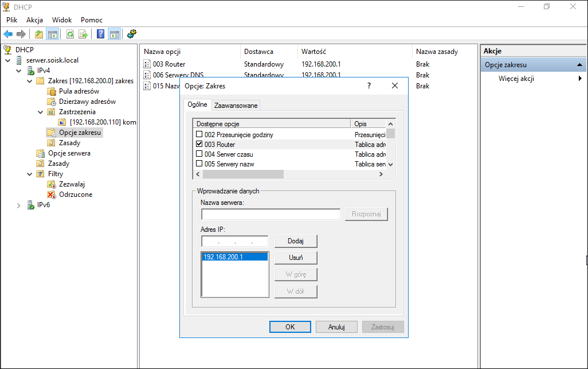Click the horizontal scrollbar in options list
This screenshot has width=588, height=369.
pos(289,174)
